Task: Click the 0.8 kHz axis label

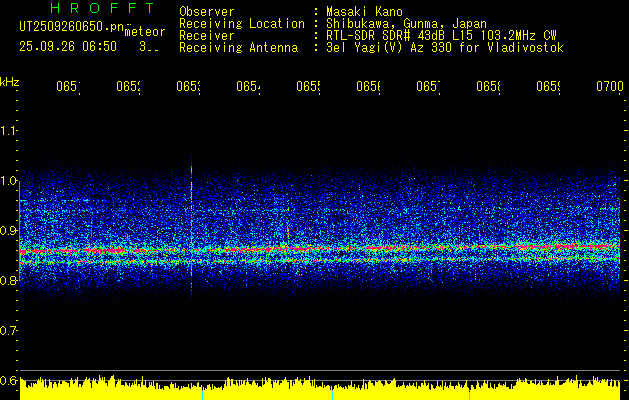Action: 8,280
